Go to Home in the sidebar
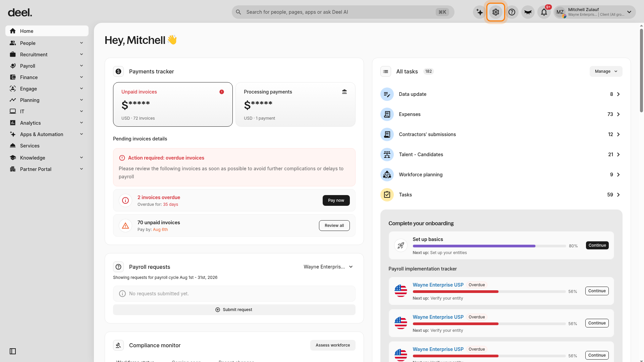Screen dimensions: 644x362 (47, 31)
